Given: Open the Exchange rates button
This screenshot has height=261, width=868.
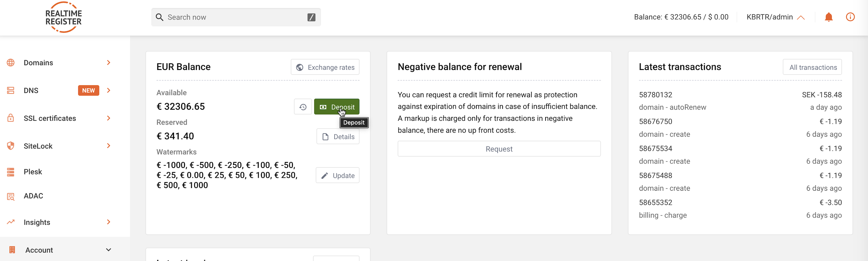Looking at the screenshot, I should click(x=325, y=67).
